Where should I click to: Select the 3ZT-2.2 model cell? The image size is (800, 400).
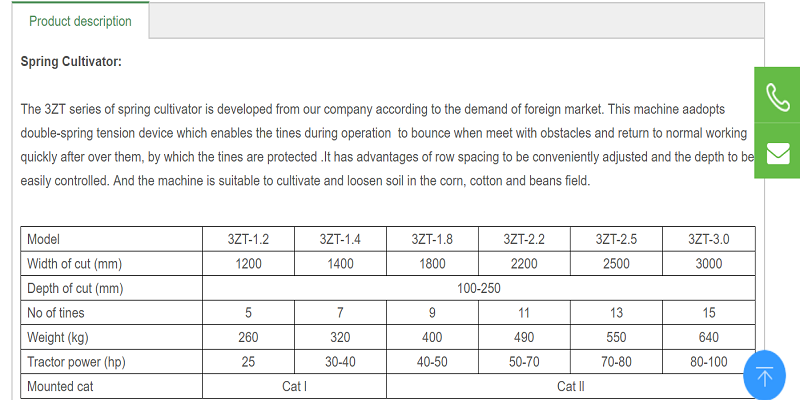tap(524, 239)
